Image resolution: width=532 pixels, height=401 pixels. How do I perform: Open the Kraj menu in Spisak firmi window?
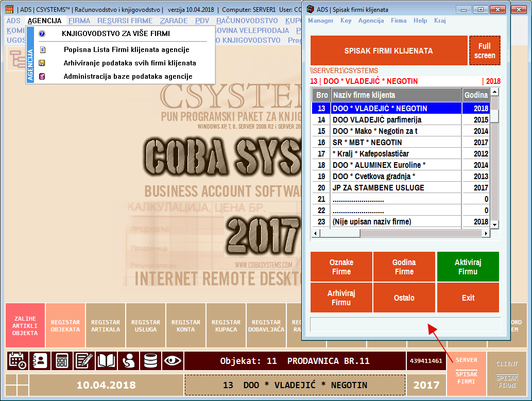[440, 21]
